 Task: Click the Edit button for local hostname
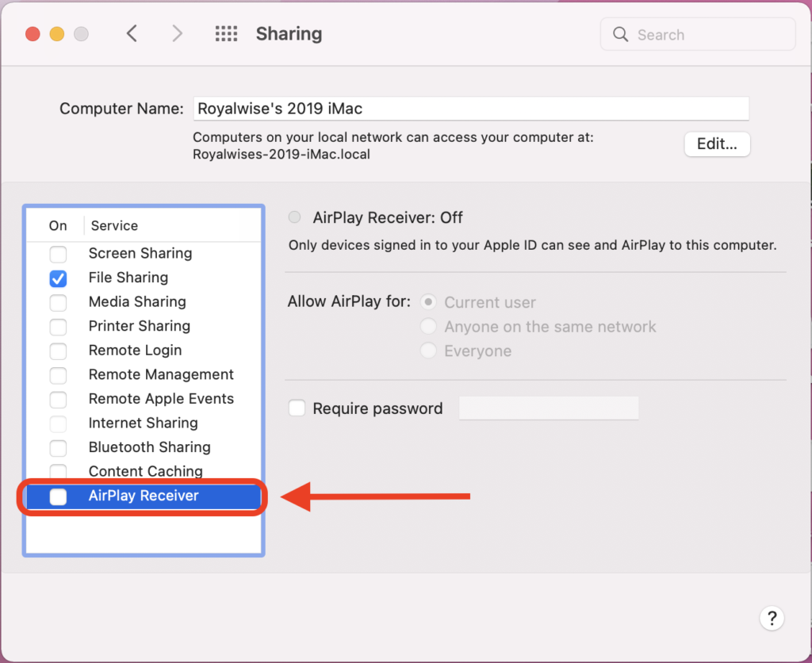point(717,144)
